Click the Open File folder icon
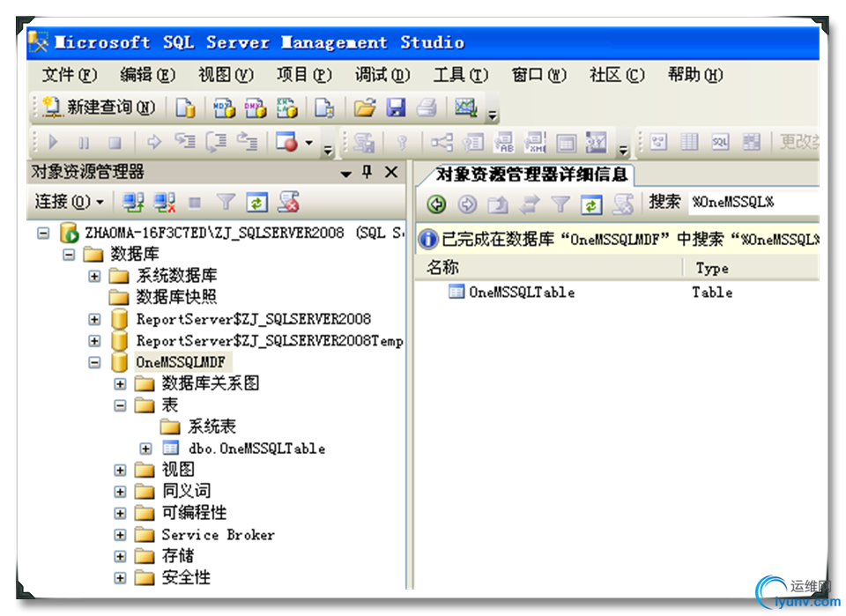 pyautogui.click(x=365, y=108)
